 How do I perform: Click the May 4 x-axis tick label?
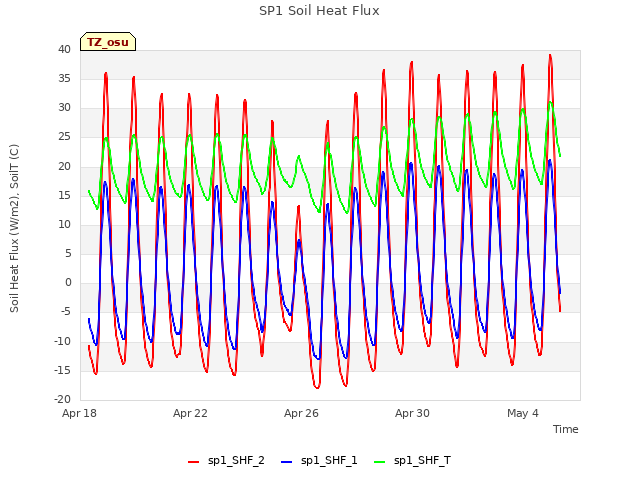[523, 413]
